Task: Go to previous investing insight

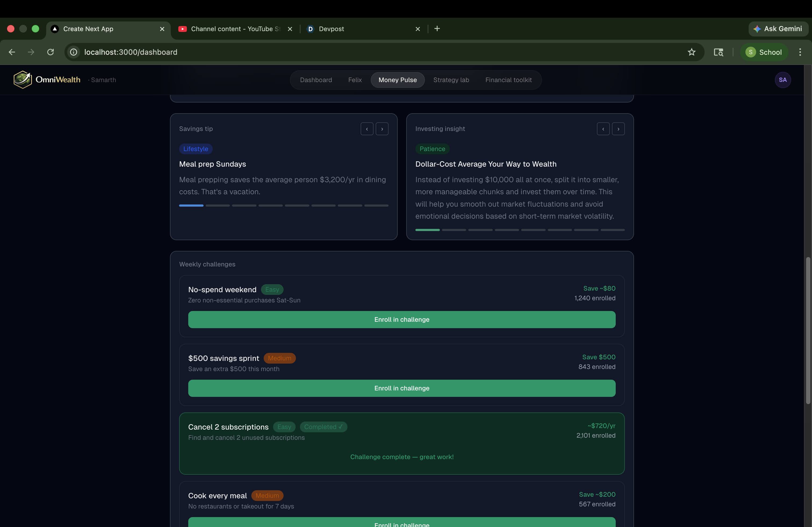Action: (603, 129)
